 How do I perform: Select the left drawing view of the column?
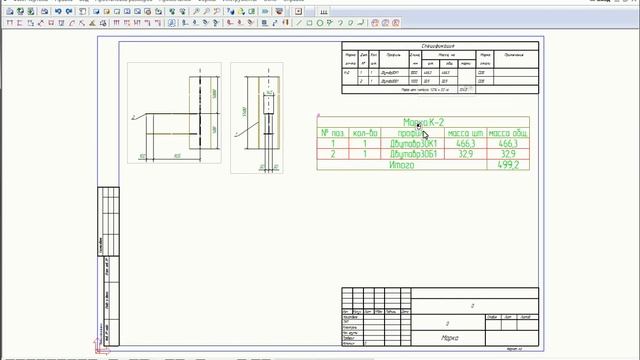(174, 113)
